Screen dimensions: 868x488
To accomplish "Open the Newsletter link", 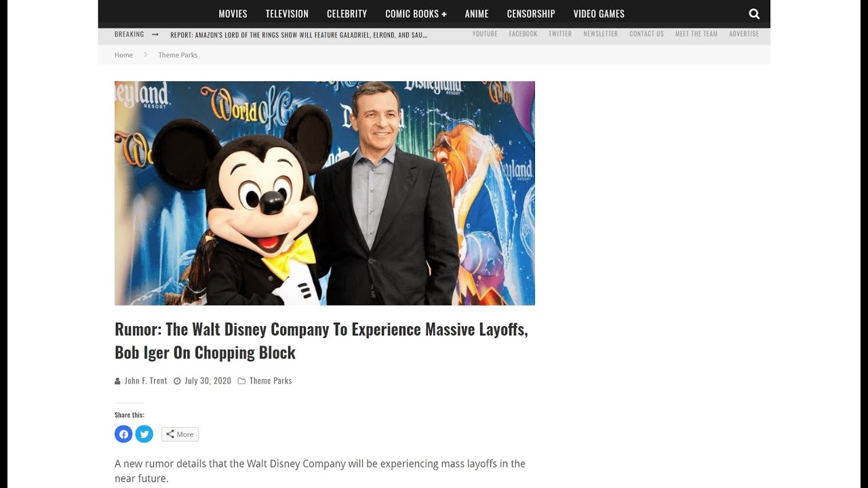I will coord(600,34).
